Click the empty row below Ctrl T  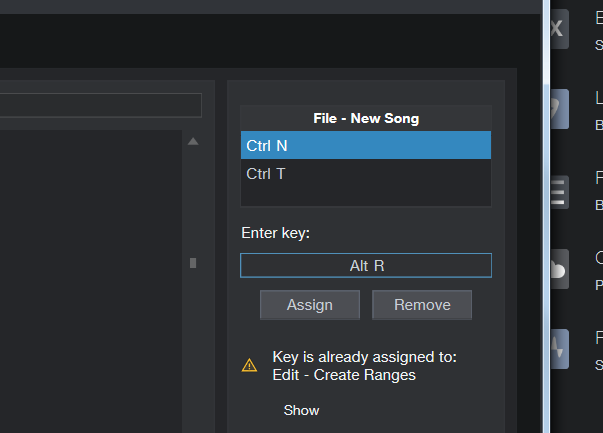[x=366, y=197]
